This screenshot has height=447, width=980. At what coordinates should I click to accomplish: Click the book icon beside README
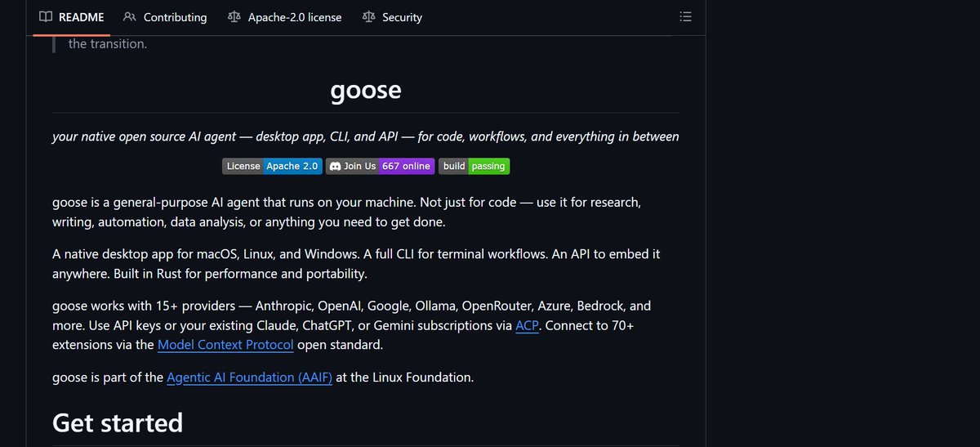46,17
